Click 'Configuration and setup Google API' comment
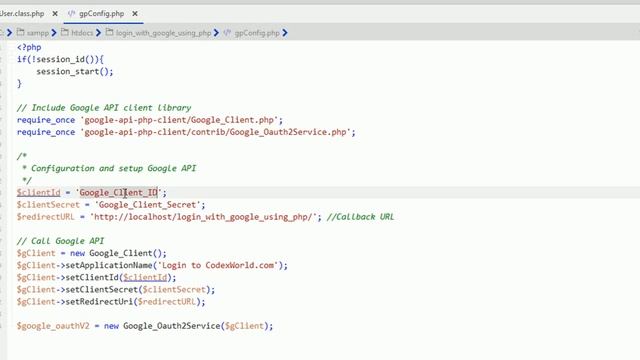640x360 pixels. coord(113,168)
